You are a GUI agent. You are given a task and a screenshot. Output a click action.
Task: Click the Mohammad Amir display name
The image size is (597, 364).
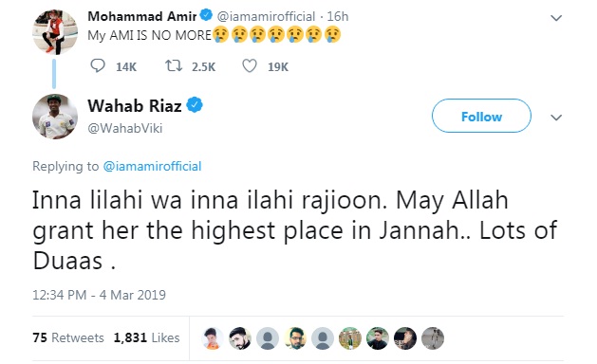pyautogui.click(x=142, y=16)
